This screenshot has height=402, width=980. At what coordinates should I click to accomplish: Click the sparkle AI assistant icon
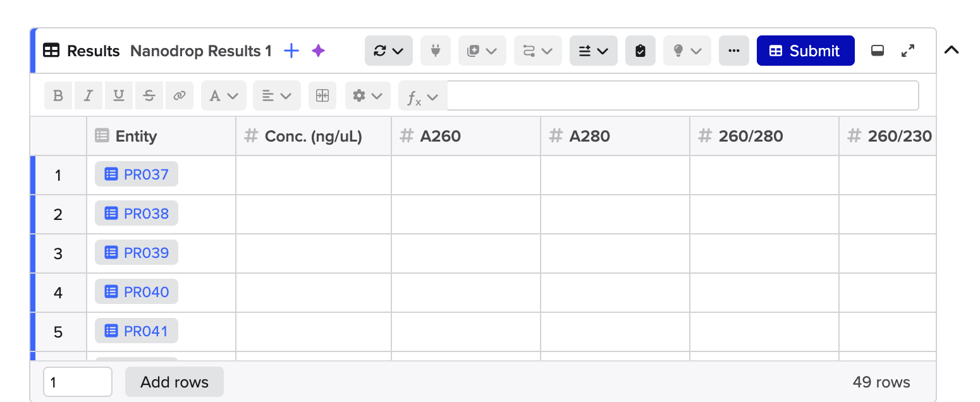(x=318, y=51)
